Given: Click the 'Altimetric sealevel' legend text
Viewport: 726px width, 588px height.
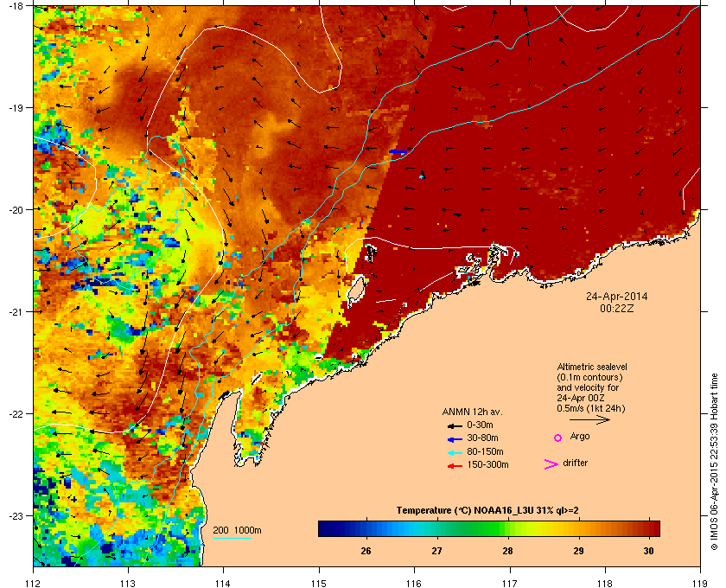Looking at the screenshot, I should (592, 367).
